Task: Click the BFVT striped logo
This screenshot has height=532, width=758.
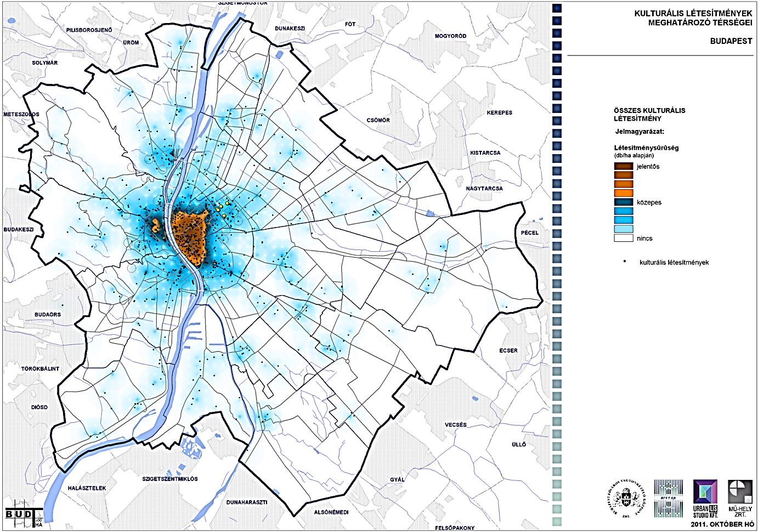Action: 668,499
